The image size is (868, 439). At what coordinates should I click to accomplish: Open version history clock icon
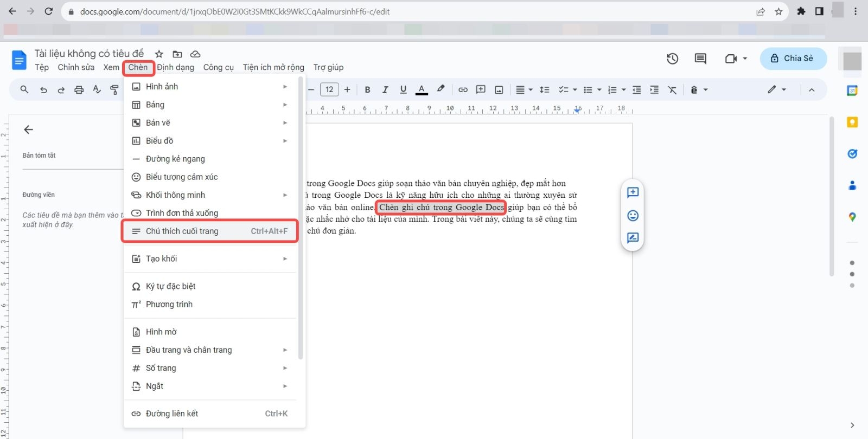673,59
